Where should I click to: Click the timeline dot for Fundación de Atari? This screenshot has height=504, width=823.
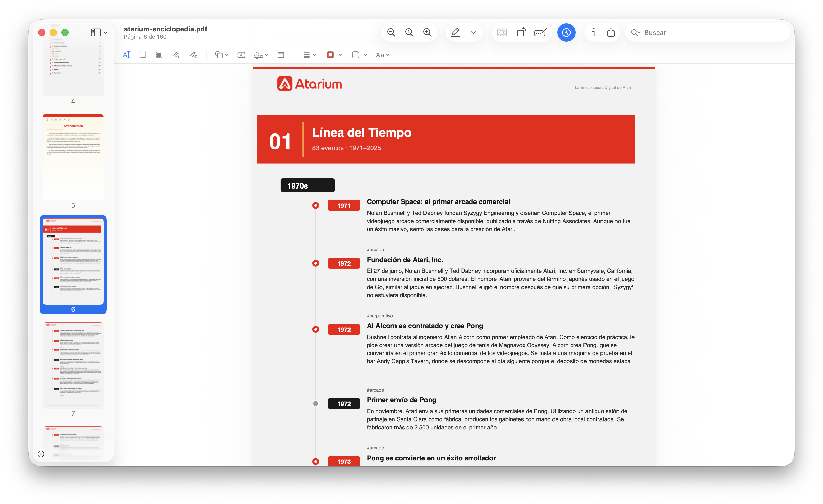click(316, 263)
